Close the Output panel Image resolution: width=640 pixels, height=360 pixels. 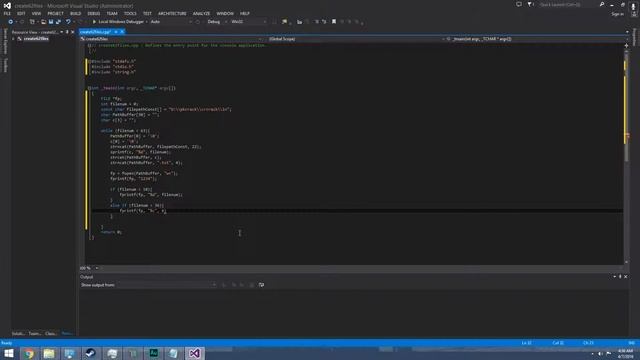626,277
